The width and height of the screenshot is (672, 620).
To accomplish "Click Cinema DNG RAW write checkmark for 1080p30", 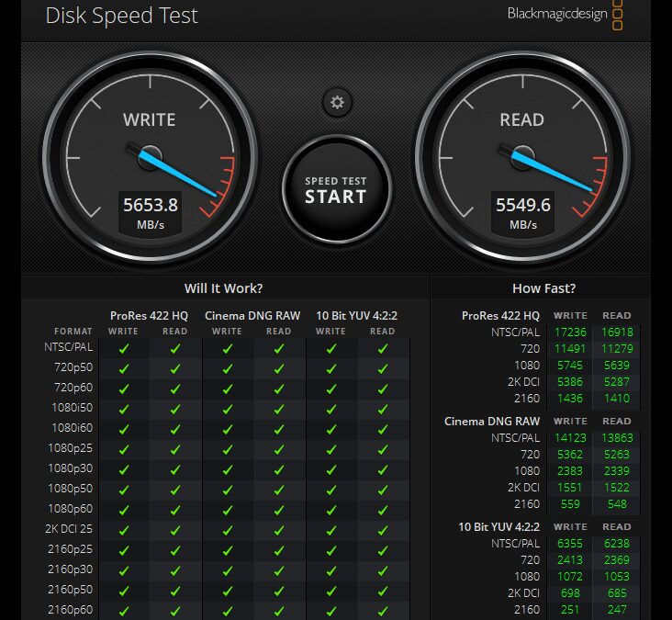I will 228,468.
